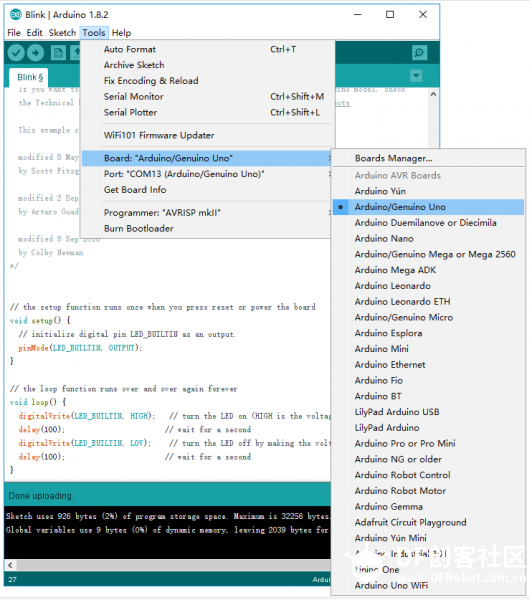Image resolution: width=532 pixels, height=600 pixels.
Task: Select the Arduino/Genuino Uno radio option
Action: point(428,207)
